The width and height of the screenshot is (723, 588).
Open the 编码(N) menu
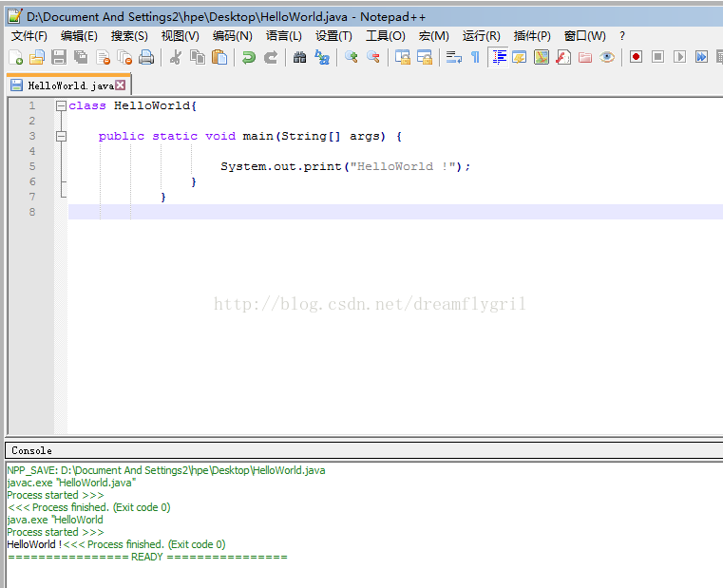pyautogui.click(x=233, y=36)
